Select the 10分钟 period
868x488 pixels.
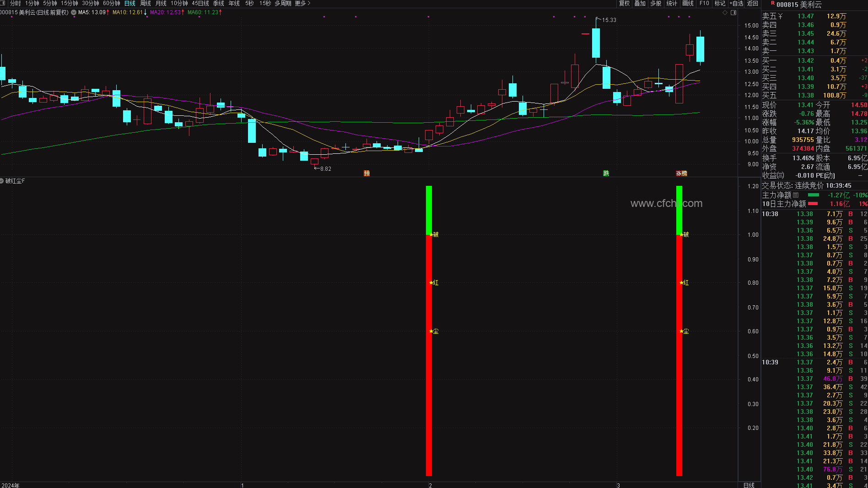(179, 3)
